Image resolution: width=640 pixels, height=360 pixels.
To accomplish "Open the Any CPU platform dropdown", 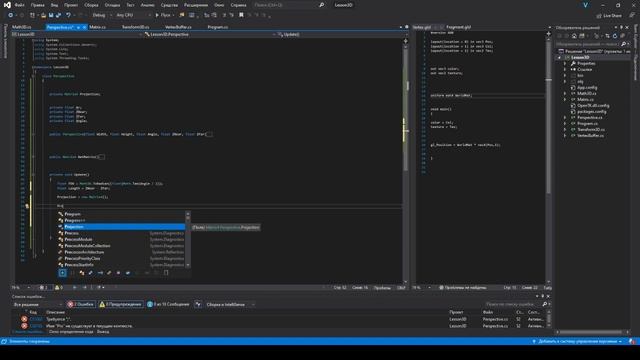I will click(x=133, y=15).
